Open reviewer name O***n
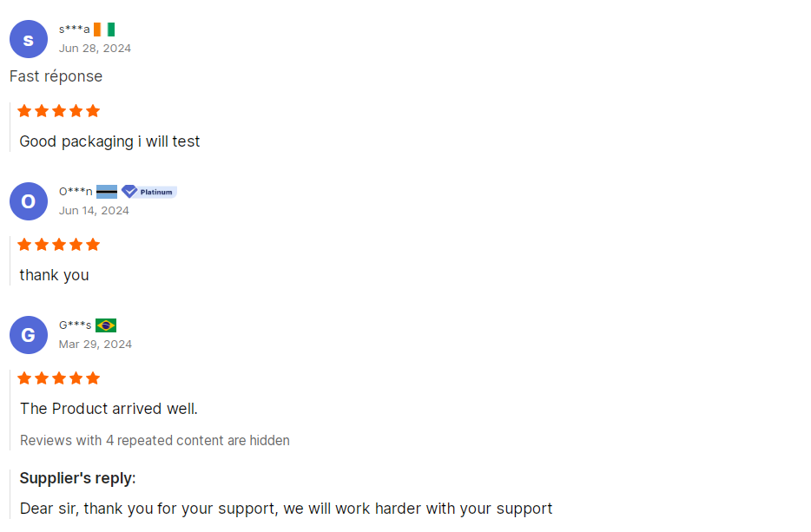Screen dimensions: 811x532 point(76,192)
